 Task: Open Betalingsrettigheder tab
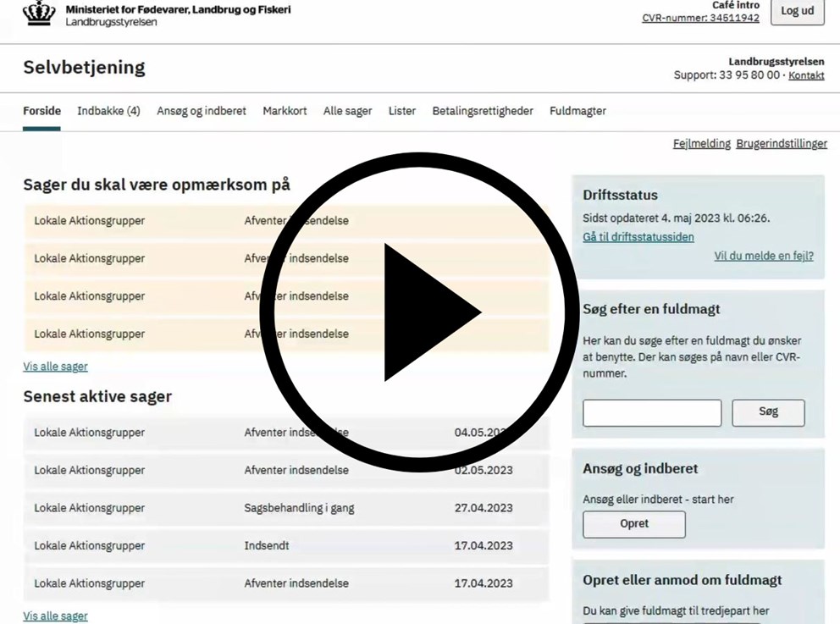click(x=483, y=111)
